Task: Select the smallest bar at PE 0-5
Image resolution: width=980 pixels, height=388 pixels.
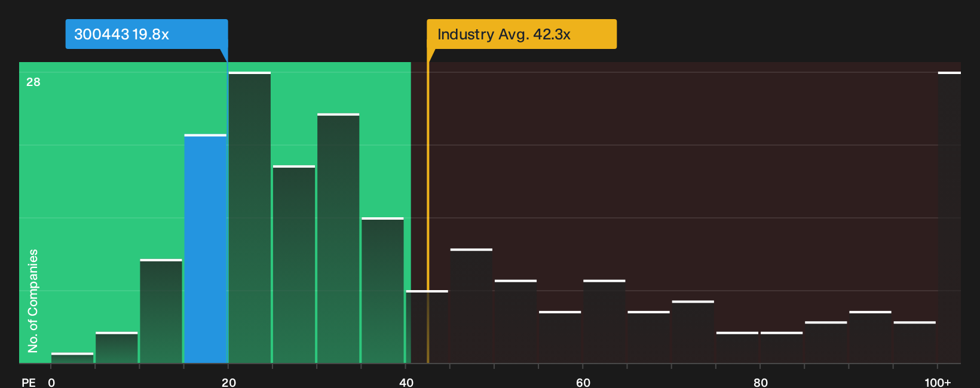Action: point(72,358)
